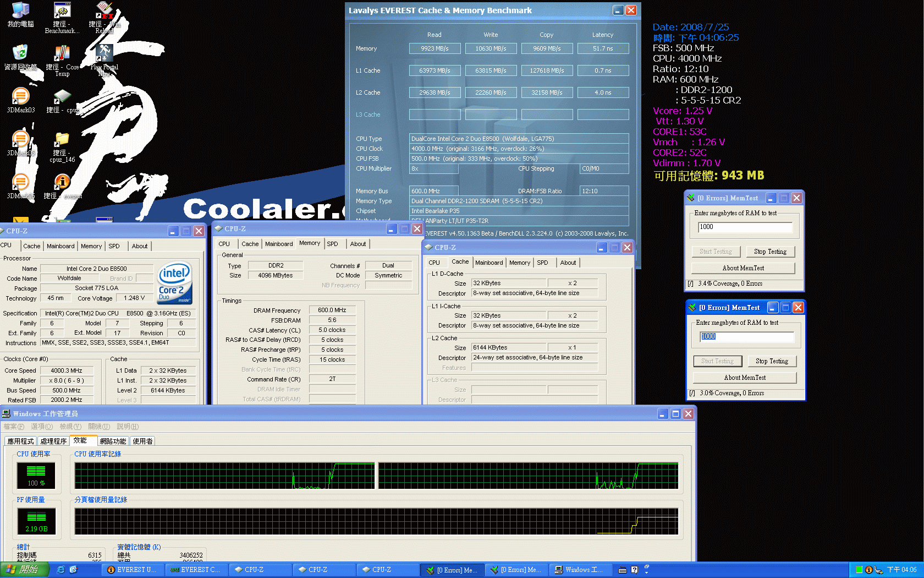
Task: Open SPD tab in the leftmost CPU-Z window
Action: 114,246
